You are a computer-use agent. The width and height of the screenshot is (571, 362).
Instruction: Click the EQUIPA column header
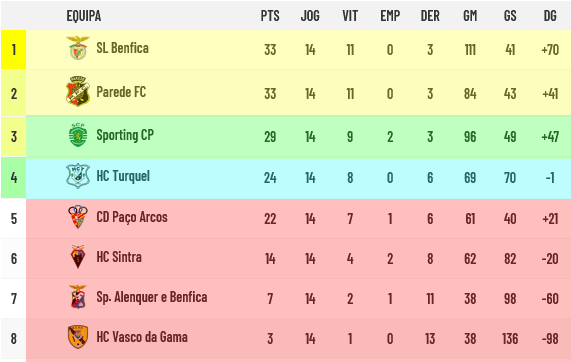tap(84, 16)
